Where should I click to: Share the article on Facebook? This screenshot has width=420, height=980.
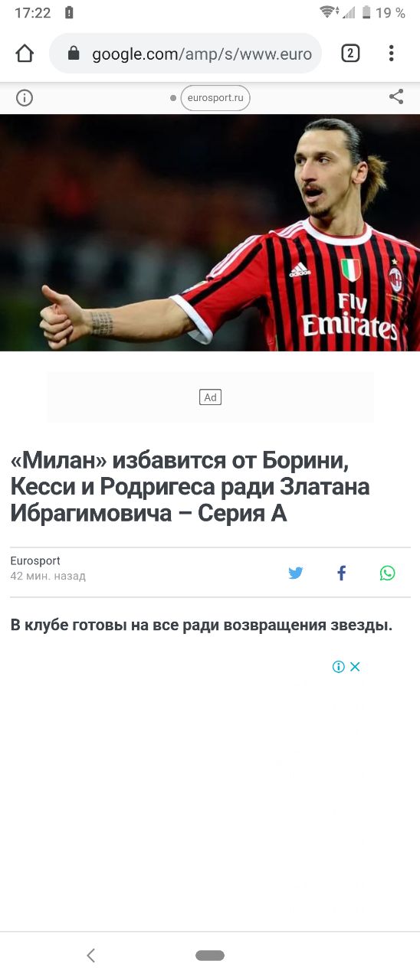tap(342, 573)
